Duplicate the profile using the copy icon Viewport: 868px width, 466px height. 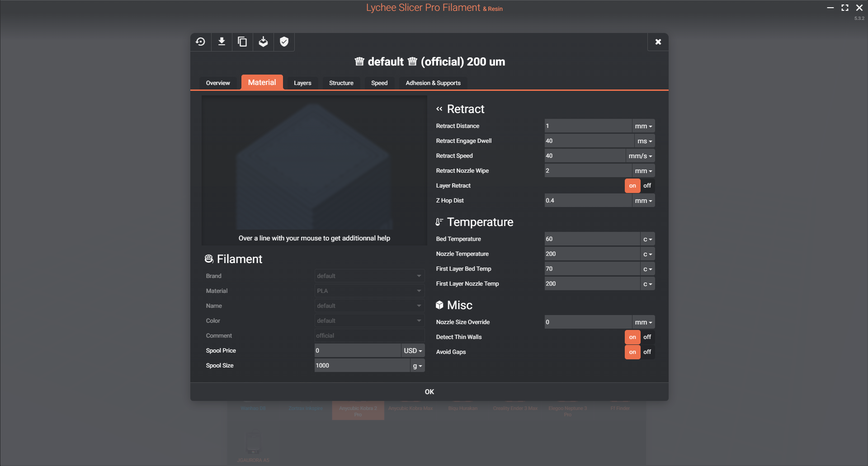click(x=242, y=42)
